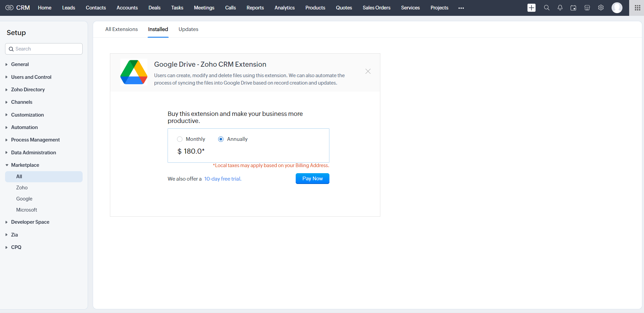644x313 pixels.
Task: Open the 10-day free trial link
Action: pos(223,179)
